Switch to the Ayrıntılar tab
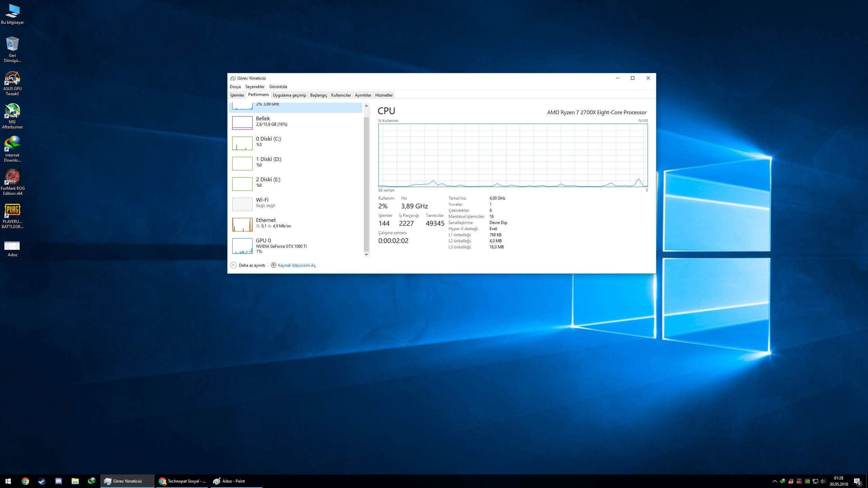 click(x=363, y=95)
